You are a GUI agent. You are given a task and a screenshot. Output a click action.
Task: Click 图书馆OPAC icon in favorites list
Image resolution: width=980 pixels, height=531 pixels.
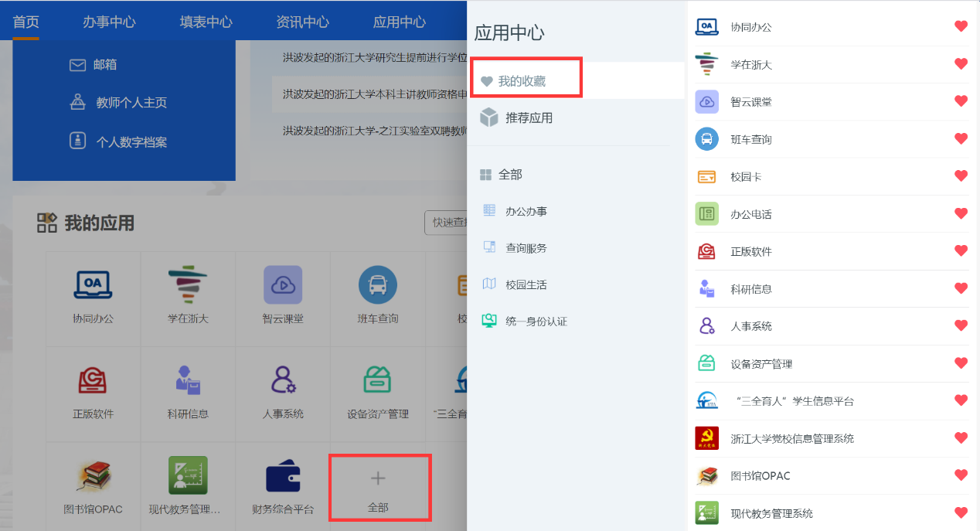tap(707, 475)
